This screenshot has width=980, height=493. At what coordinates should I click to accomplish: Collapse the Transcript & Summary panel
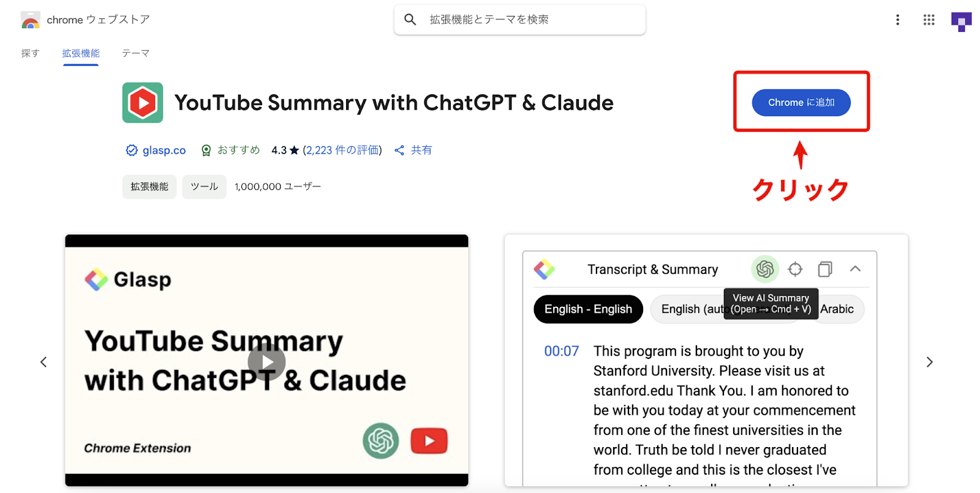[855, 269]
